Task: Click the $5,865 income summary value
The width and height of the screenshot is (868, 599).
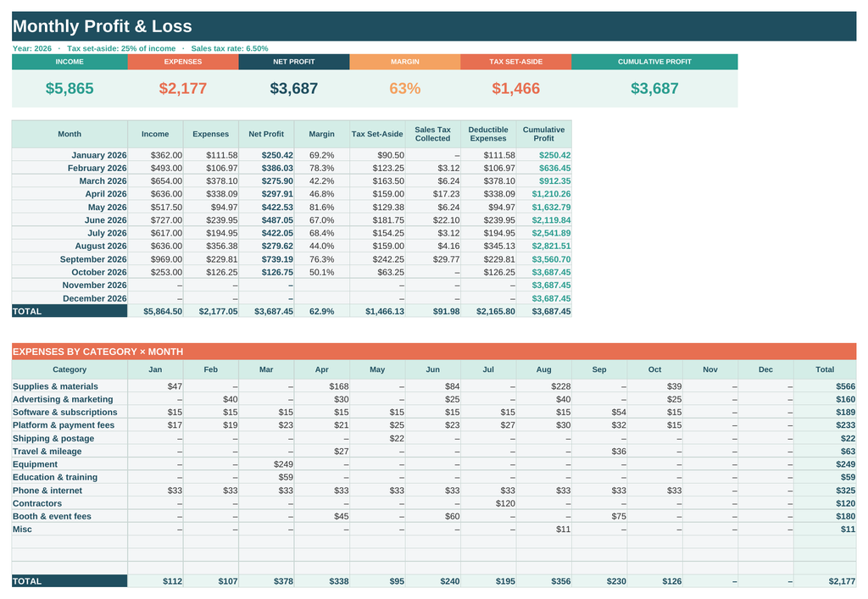Action: pyautogui.click(x=70, y=88)
